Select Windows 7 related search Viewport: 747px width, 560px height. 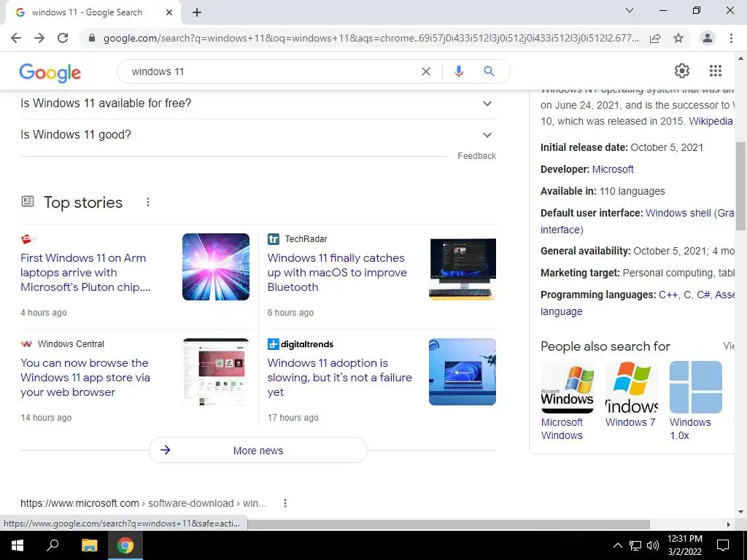[631, 394]
